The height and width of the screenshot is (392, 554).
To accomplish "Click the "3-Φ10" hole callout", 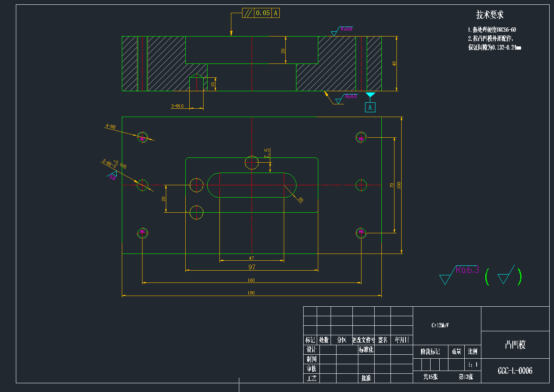I will pyautogui.click(x=177, y=106).
